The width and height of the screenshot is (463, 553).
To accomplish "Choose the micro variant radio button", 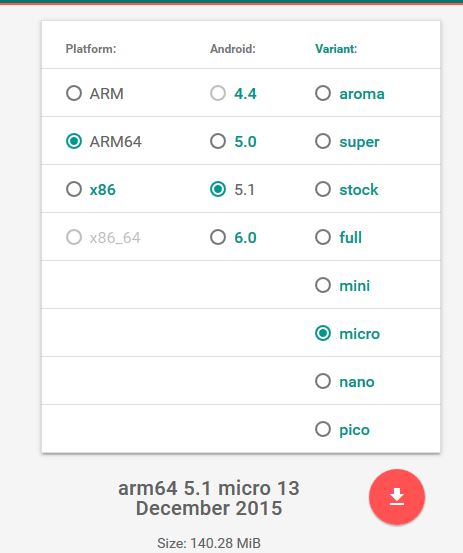I will pyautogui.click(x=323, y=333).
